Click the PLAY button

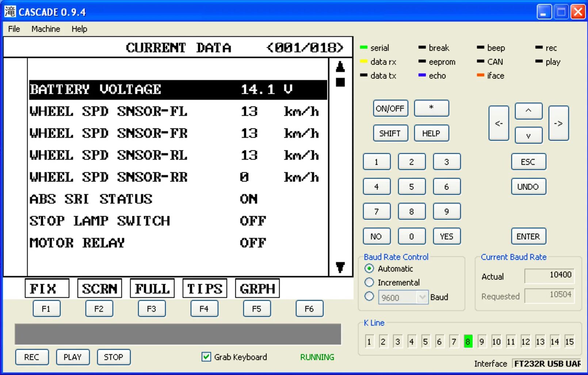pos(73,357)
